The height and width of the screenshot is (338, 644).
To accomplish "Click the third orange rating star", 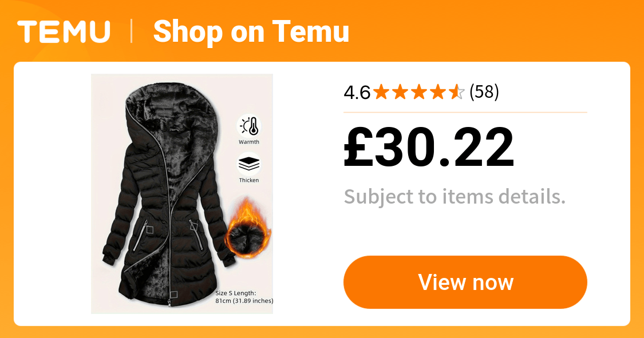I will [x=419, y=92].
